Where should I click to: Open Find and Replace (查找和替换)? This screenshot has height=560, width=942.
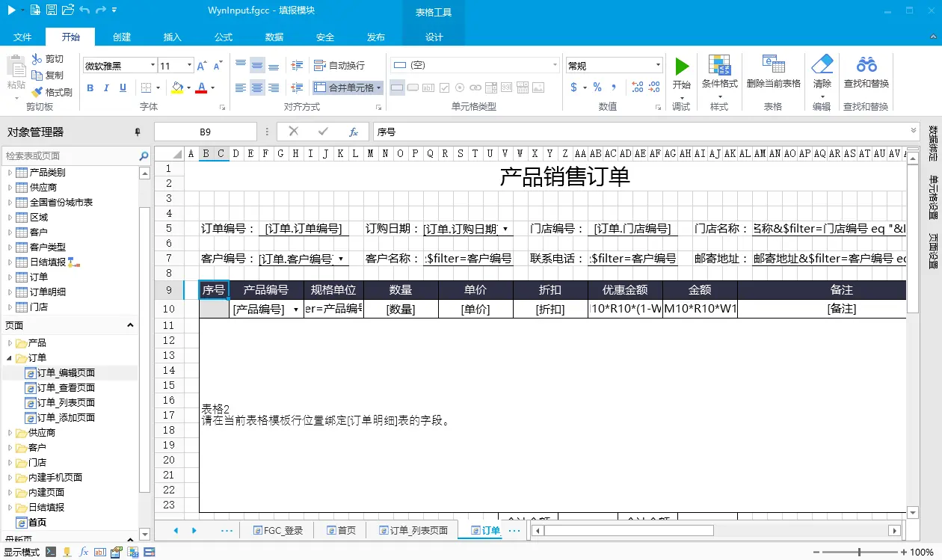[866, 73]
